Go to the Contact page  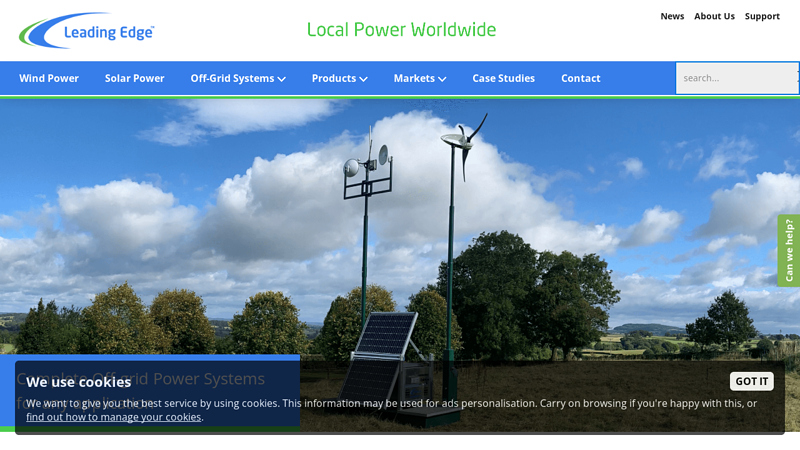pyautogui.click(x=581, y=79)
